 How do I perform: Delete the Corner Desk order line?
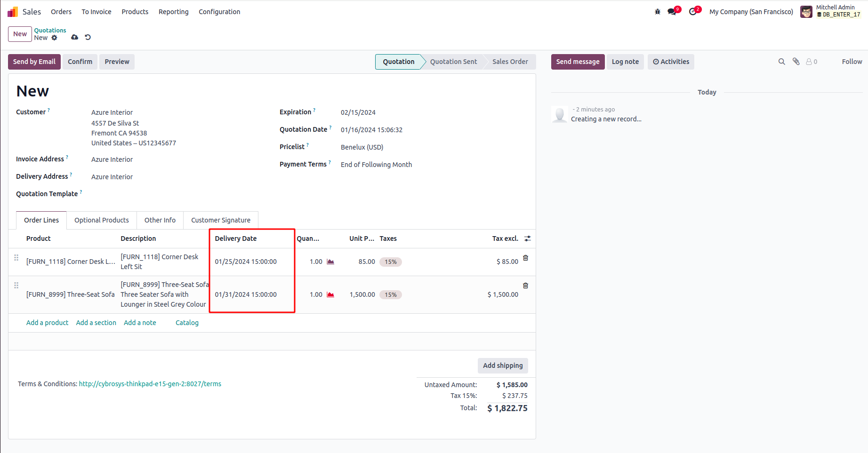(526, 258)
